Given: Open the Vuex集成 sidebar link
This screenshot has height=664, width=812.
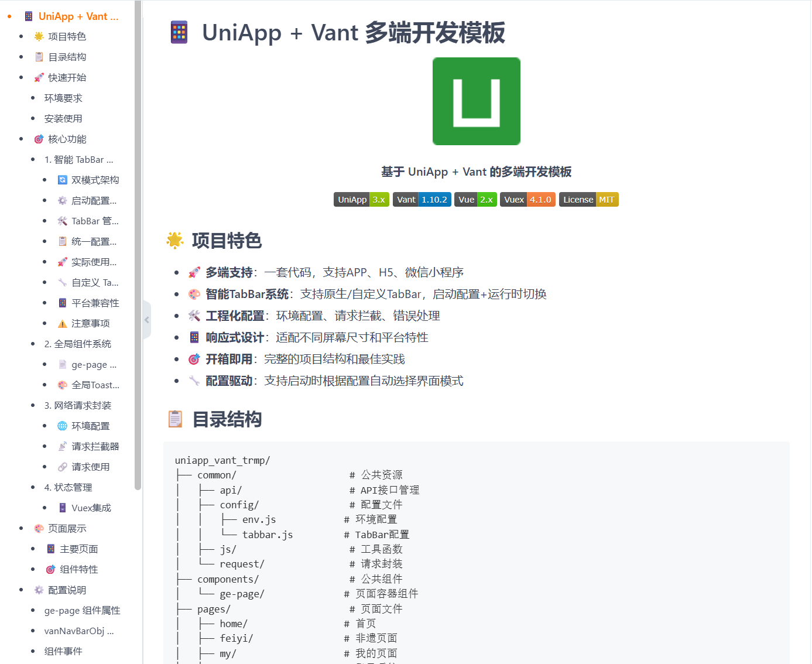Looking at the screenshot, I should (90, 507).
